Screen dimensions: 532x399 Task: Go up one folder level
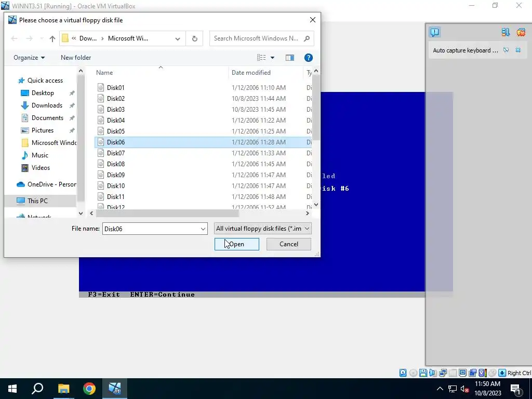click(52, 38)
